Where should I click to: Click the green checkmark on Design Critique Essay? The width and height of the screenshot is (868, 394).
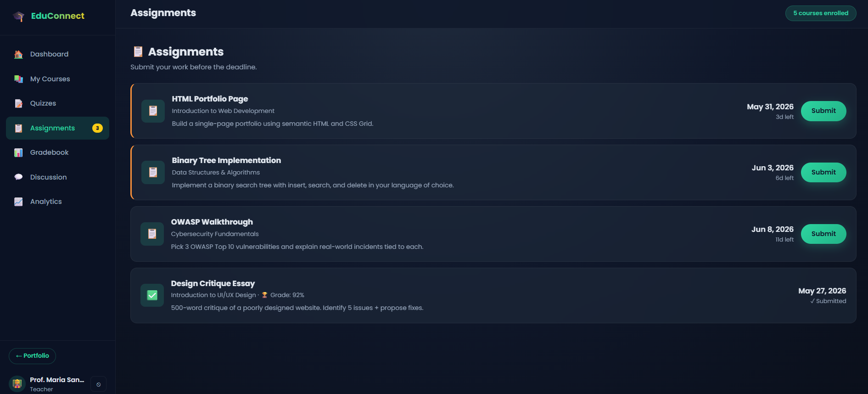152,295
